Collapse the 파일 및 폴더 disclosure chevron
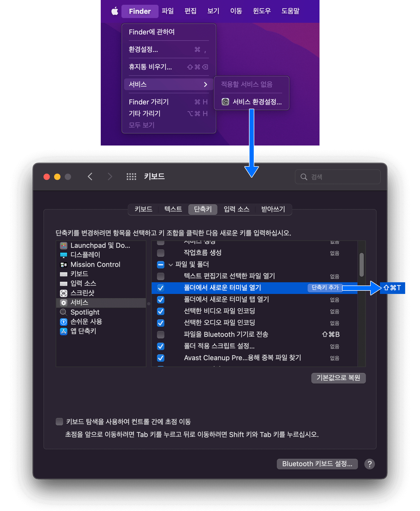Viewport: 420px width, 511px height. point(171,265)
